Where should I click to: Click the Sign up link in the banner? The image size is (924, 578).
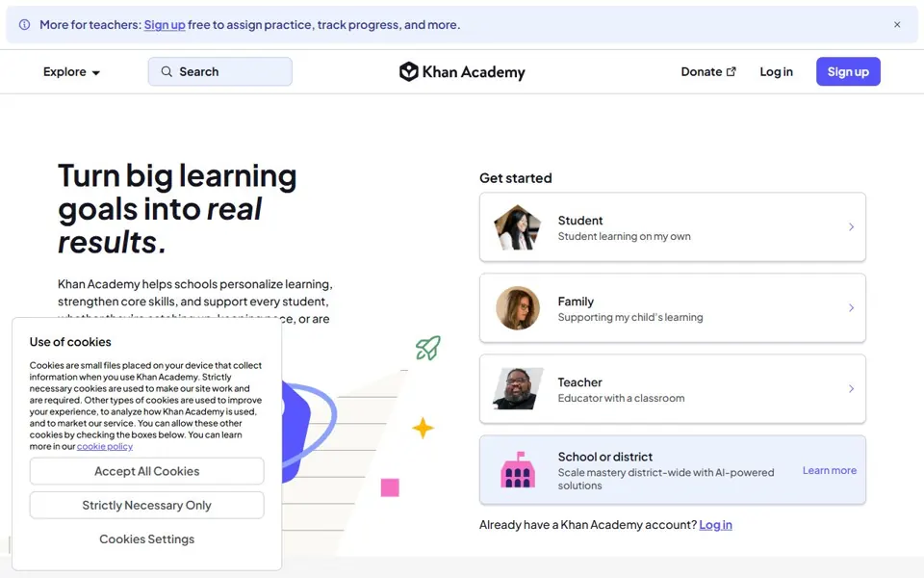[165, 25]
